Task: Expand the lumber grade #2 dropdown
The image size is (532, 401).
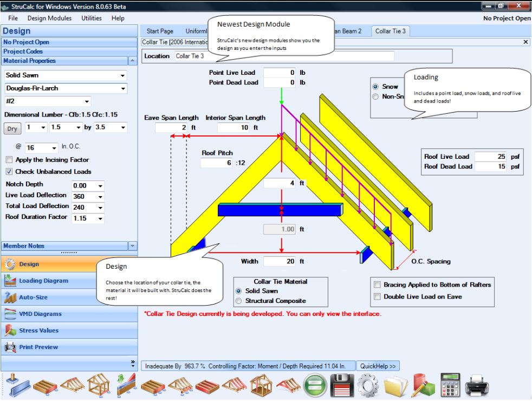Action: tap(87, 101)
